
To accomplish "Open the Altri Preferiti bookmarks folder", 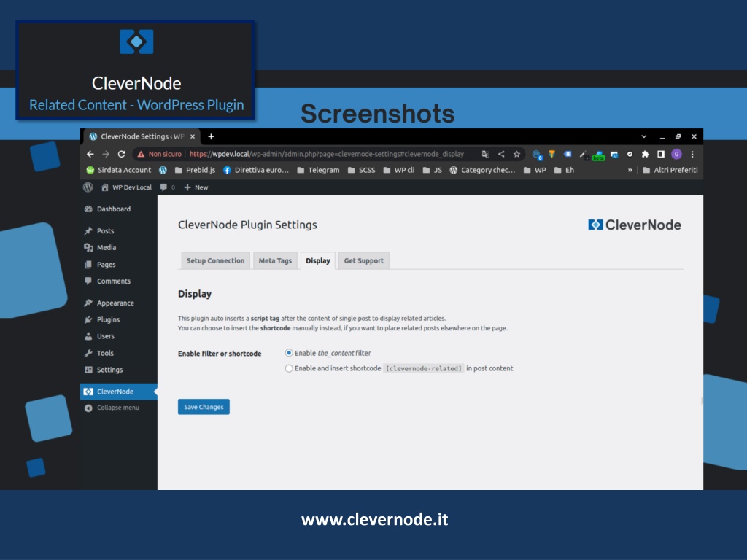I will [670, 170].
